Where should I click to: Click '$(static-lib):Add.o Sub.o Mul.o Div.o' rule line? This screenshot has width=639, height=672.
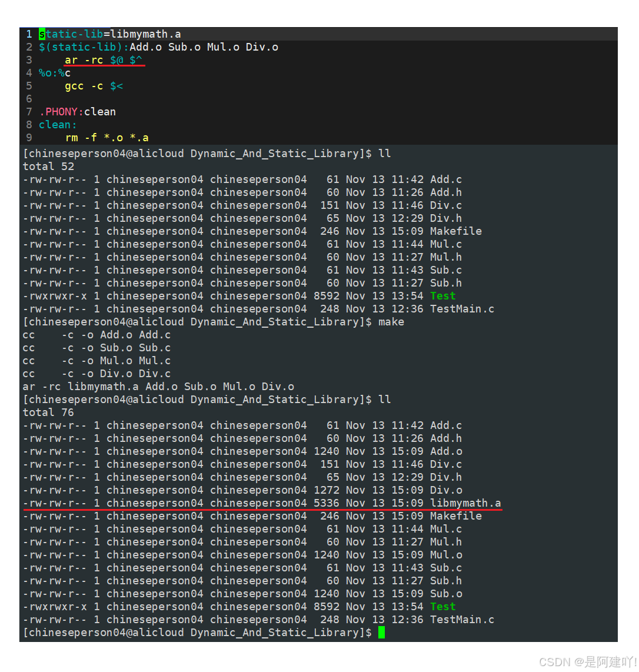pos(158,47)
